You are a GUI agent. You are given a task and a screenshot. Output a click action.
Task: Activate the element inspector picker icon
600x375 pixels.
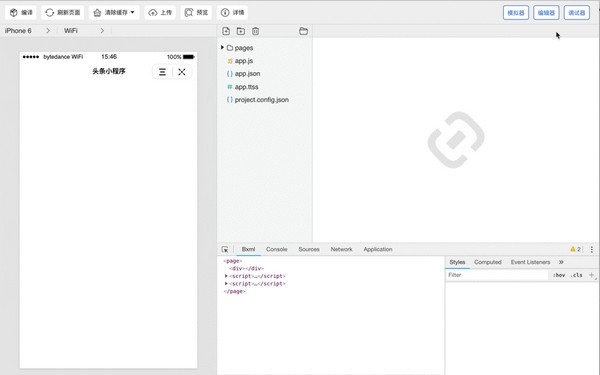click(x=225, y=249)
